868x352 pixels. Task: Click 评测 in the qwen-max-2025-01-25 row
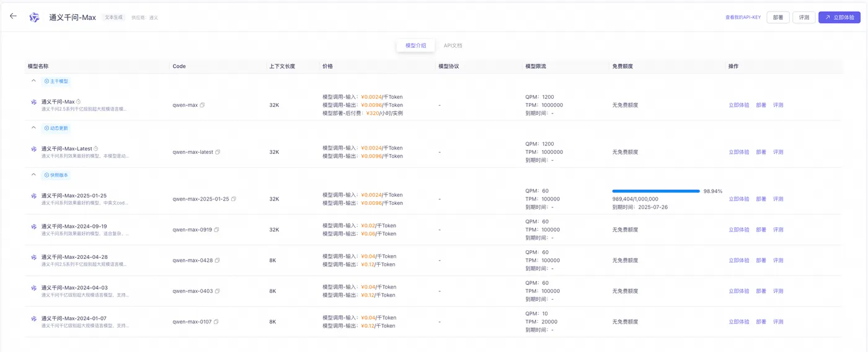point(778,199)
